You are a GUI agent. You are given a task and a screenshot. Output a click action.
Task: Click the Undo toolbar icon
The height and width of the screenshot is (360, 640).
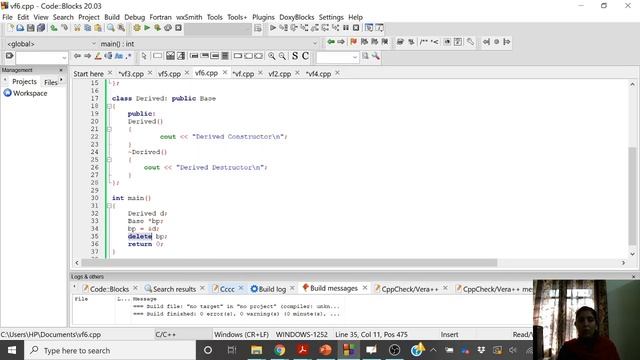[54, 28]
